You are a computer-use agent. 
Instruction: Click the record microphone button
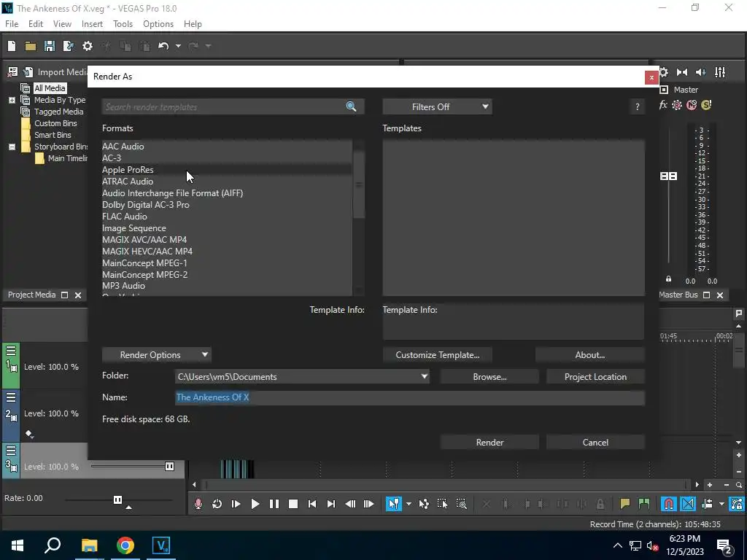point(198,504)
